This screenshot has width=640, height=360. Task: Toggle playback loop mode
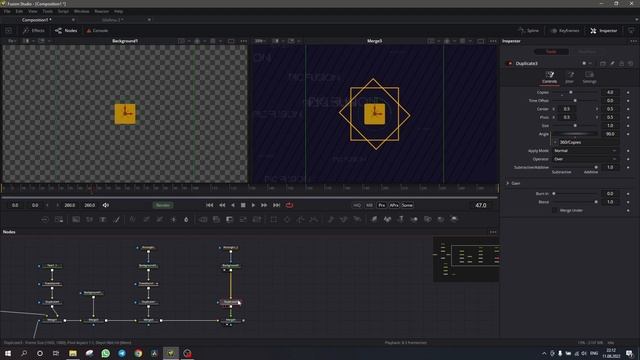[289, 205]
